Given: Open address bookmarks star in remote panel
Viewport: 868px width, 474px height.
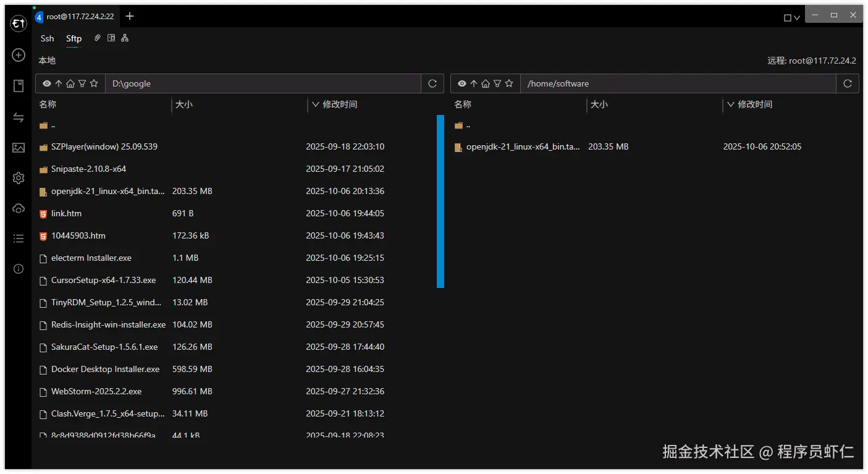Looking at the screenshot, I should click(x=509, y=83).
